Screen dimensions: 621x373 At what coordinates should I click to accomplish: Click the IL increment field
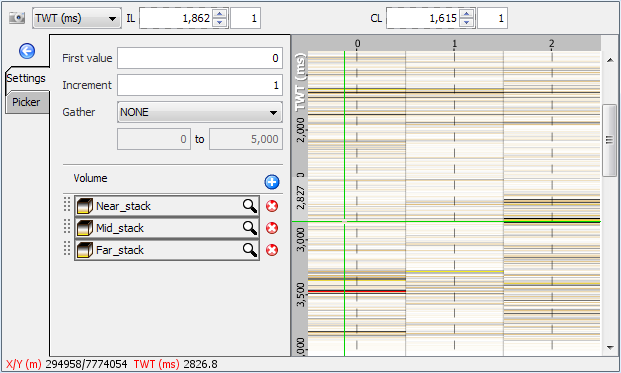pos(246,18)
